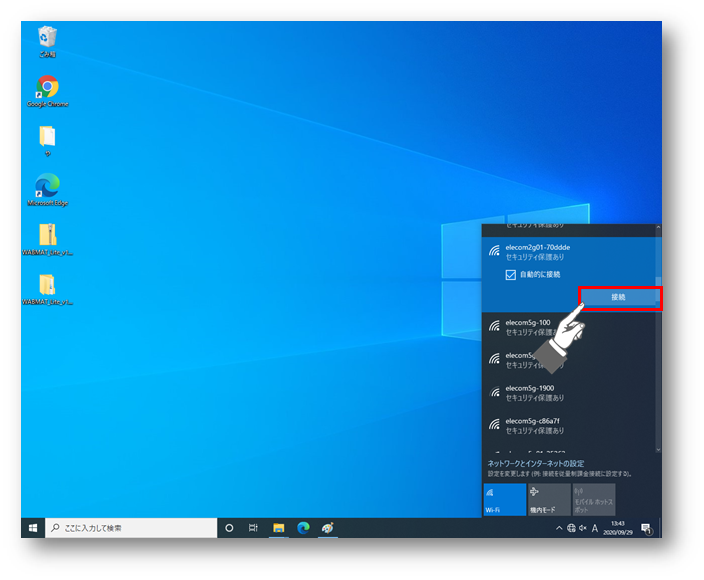The height and width of the screenshot is (580, 704).
Task: Toggle the Wi-Fi quick action tile
Action: pos(505,500)
